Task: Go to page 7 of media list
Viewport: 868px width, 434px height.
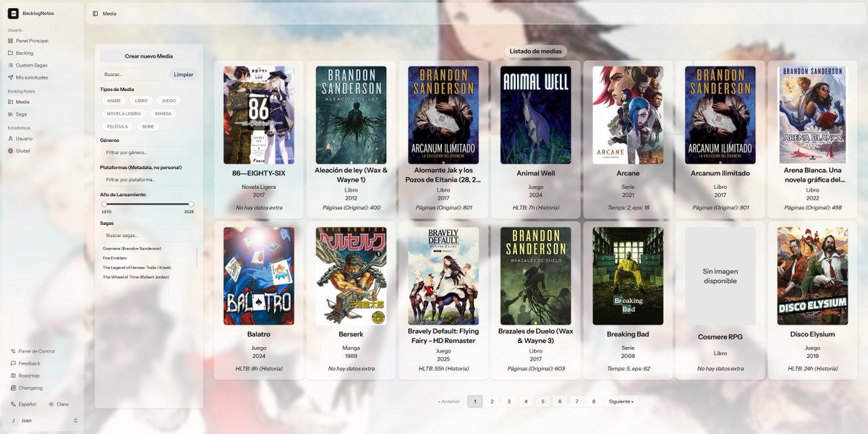Action: (576, 401)
